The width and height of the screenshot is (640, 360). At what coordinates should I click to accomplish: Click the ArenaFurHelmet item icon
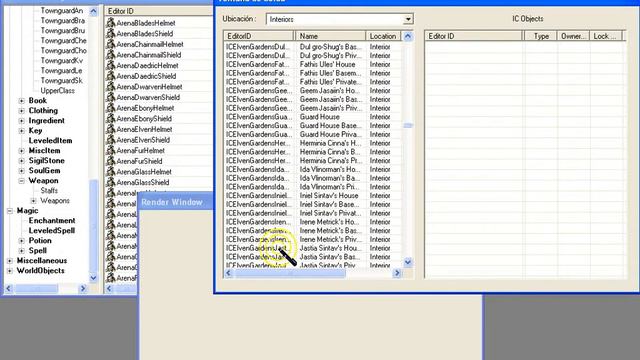coord(111,150)
